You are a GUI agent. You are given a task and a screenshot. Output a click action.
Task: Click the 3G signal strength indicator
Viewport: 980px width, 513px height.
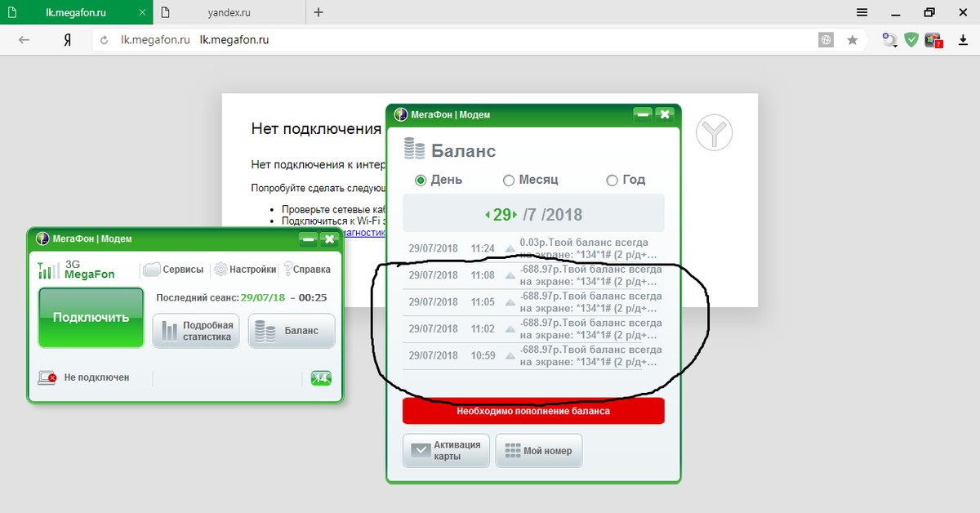coord(49,270)
